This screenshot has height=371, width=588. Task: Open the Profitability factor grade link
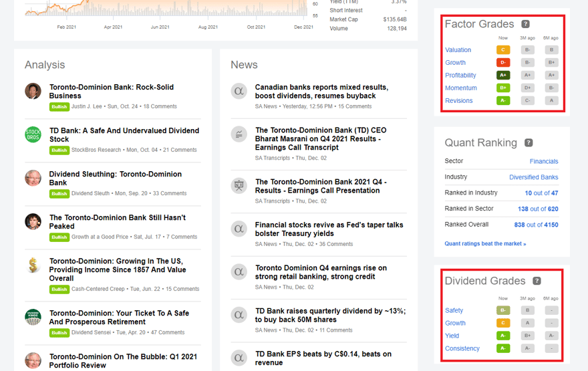point(460,76)
